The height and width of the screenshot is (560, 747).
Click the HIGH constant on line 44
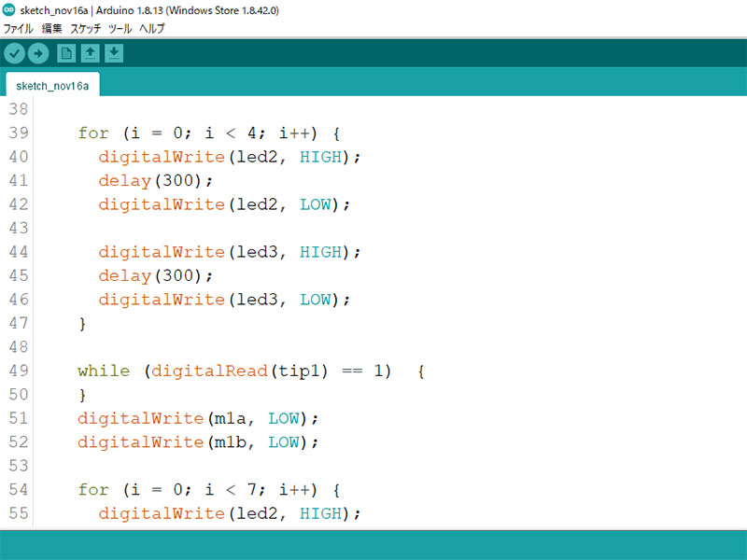pos(320,252)
